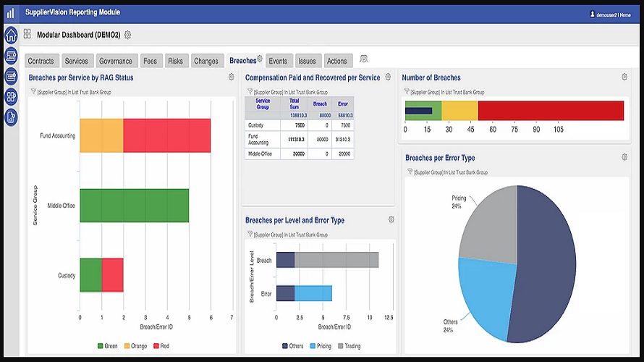Switch to the Risks tab
This screenshot has height=362, width=644.
pos(177,61)
